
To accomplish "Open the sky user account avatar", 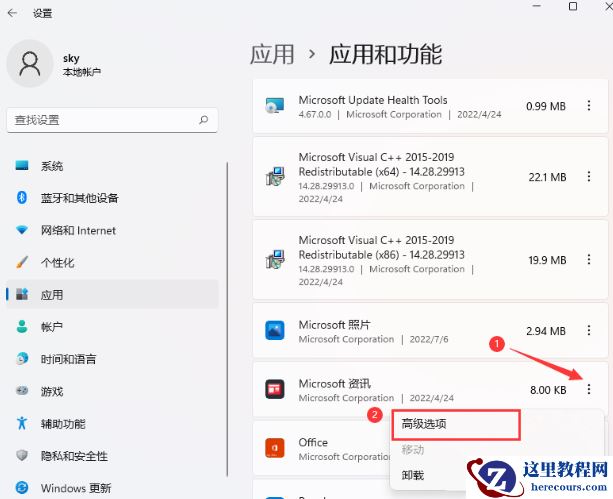I will click(x=30, y=63).
